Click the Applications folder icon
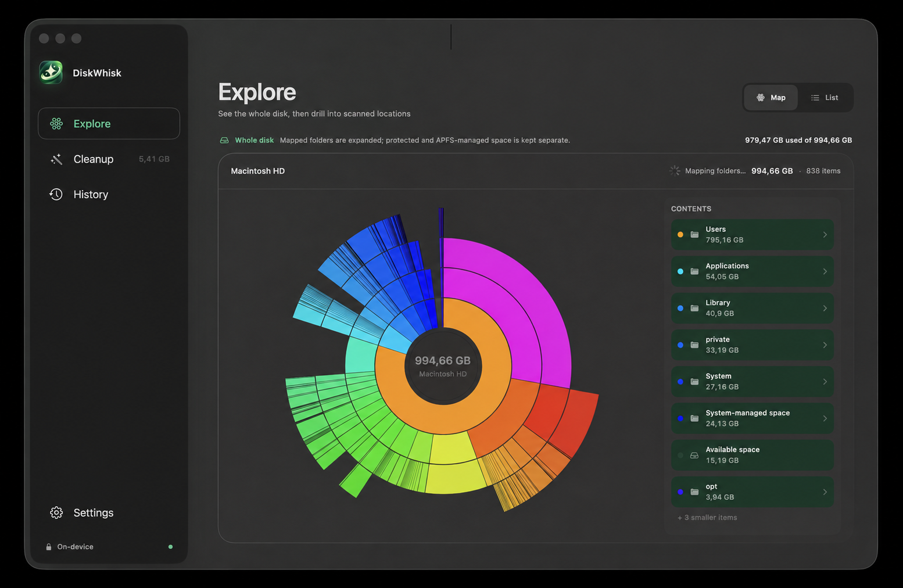The image size is (903, 588). (694, 271)
